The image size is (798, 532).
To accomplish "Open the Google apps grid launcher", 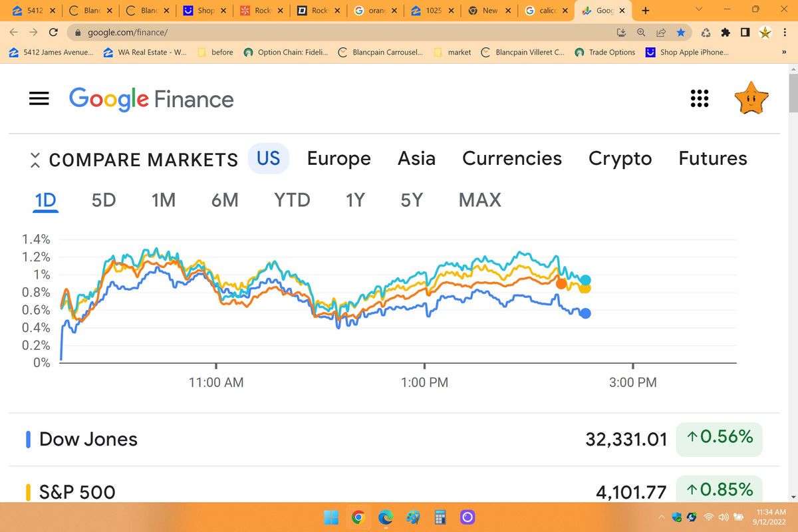I will (x=699, y=98).
